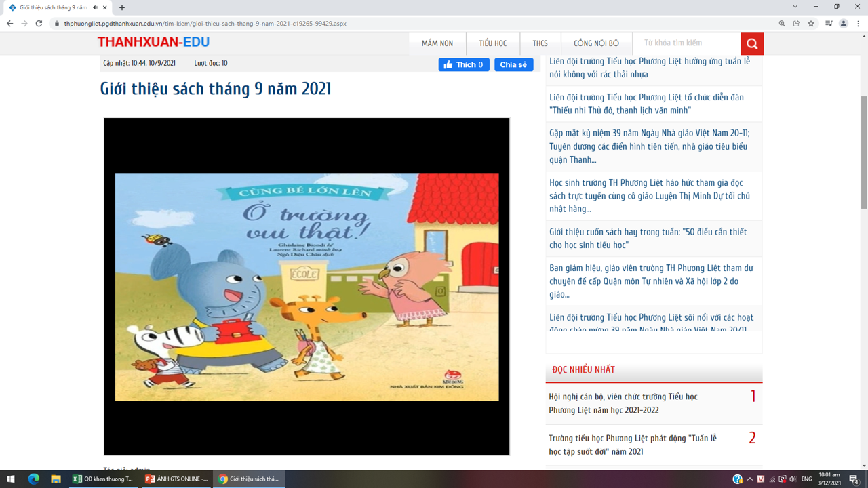
Task: Switch to the PowerPoint ẢNH GTS ONLINE window
Action: (x=177, y=479)
